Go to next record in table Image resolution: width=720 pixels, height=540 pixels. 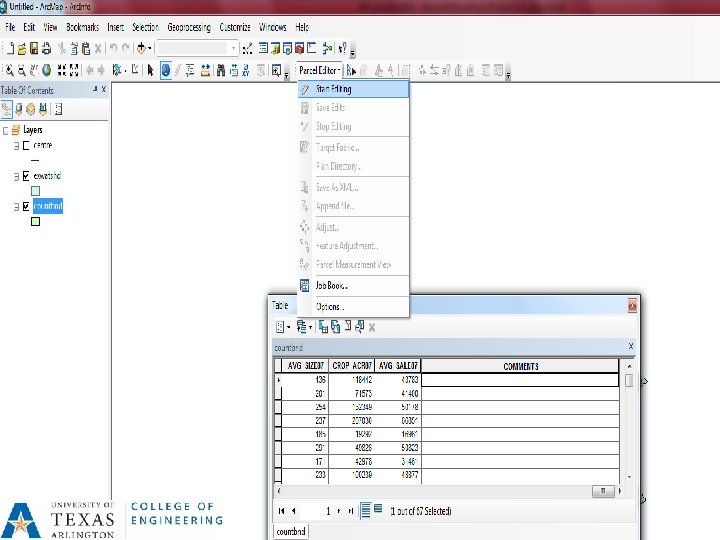click(339, 511)
